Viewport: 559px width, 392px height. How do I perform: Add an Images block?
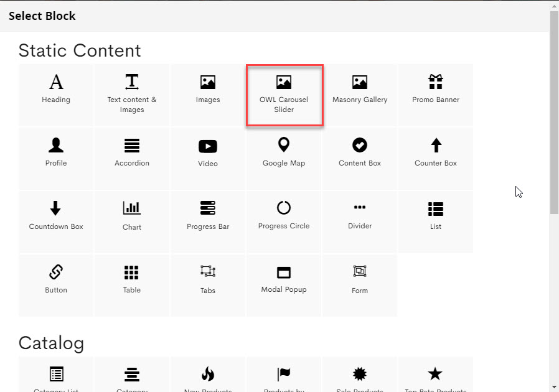(x=208, y=95)
